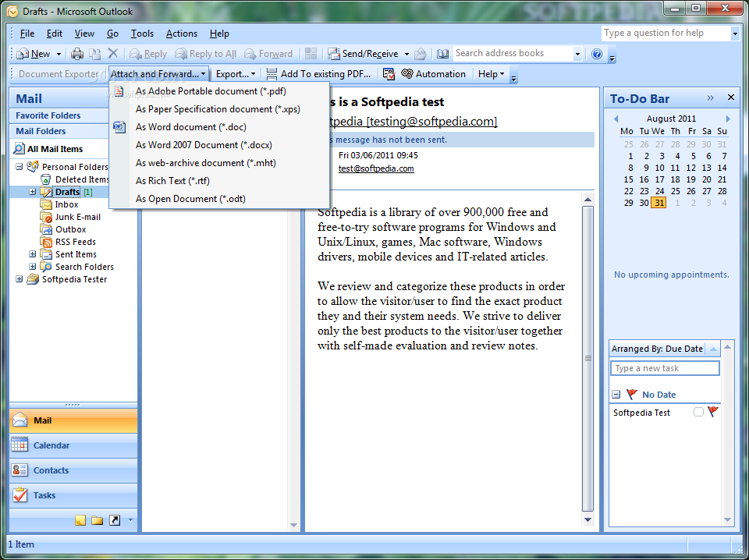Image resolution: width=749 pixels, height=560 pixels.
Task: Click the settings icon left of Automation
Action: point(389,74)
